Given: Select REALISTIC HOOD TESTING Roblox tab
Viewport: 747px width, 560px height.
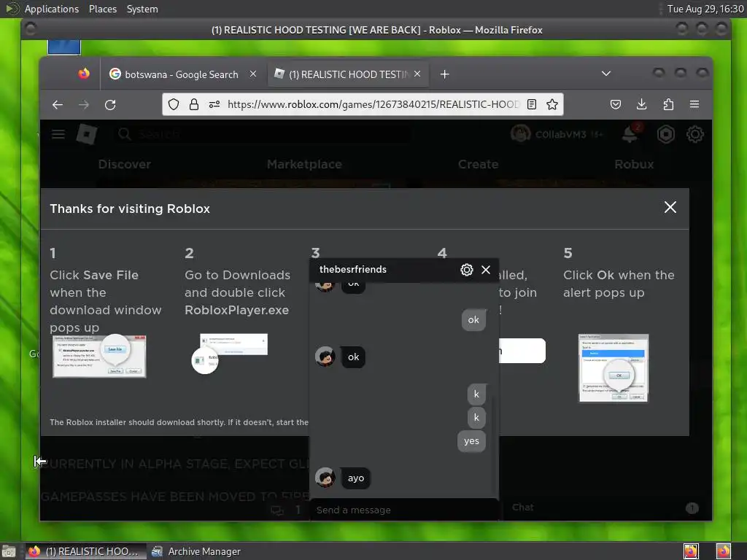Looking at the screenshot, I should pyautogui.click(x=348, y=74).
